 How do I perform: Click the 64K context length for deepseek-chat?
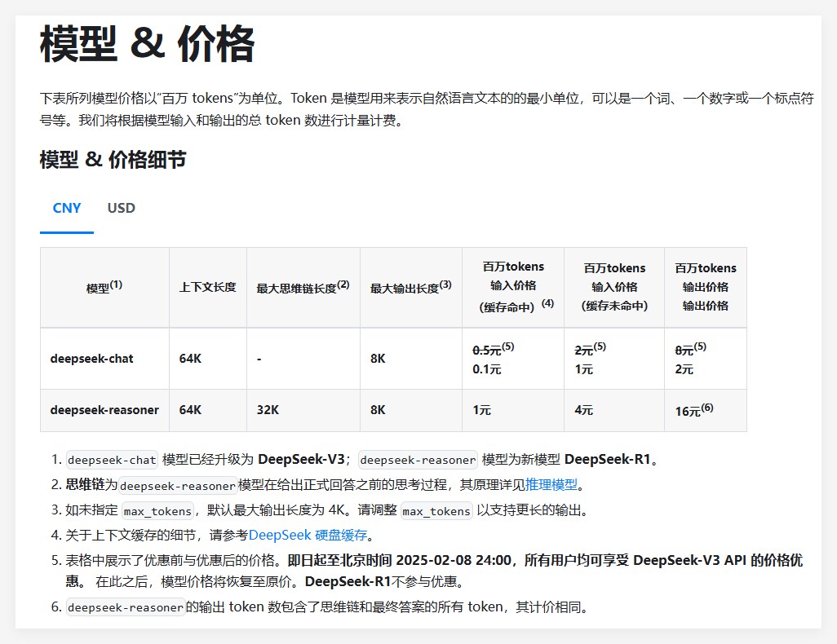(x=191, y=359)
